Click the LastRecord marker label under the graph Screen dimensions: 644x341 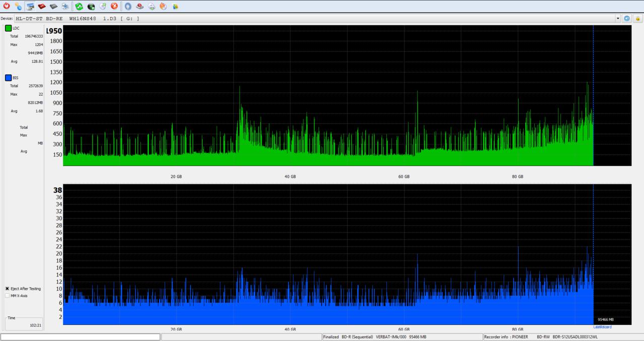pos(602,327)
